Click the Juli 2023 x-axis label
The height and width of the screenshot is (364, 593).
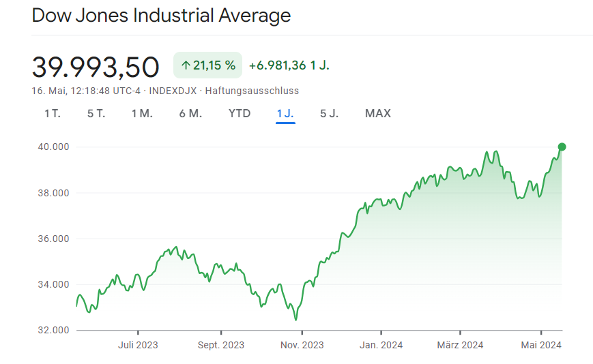tap(138, 345)
